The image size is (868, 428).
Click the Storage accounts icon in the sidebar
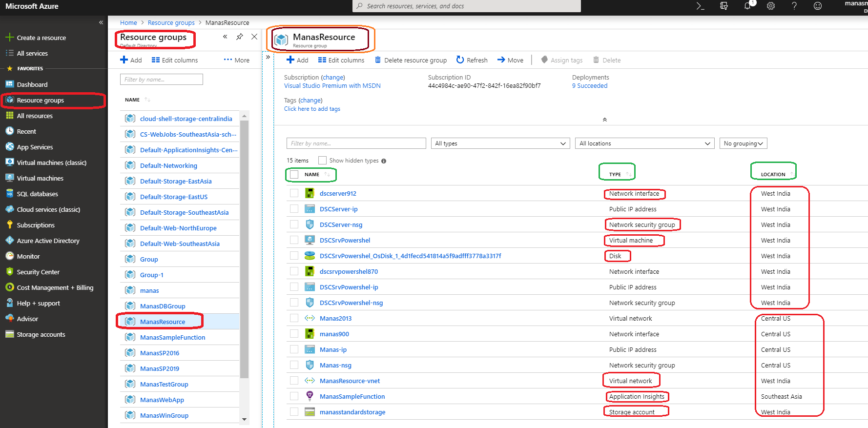point(9,334)
